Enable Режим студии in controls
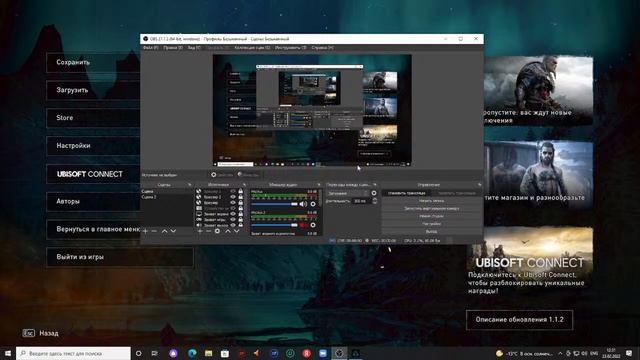This screenshot has height=360, width=640. tap(431, 216)
